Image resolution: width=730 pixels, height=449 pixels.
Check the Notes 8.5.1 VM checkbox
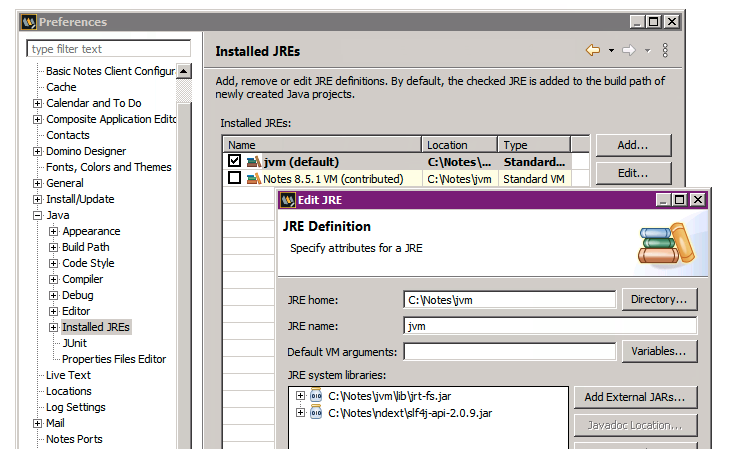pos(234,179)
